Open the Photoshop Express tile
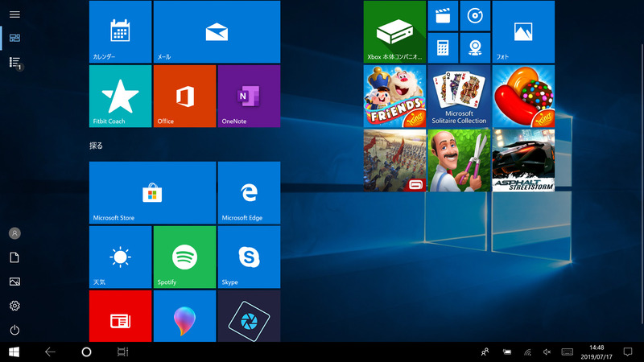 click(x=250, y=316)
